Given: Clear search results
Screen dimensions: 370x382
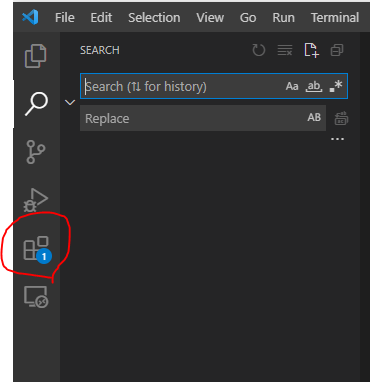Looking at the screenshot, I should (285, 50).
